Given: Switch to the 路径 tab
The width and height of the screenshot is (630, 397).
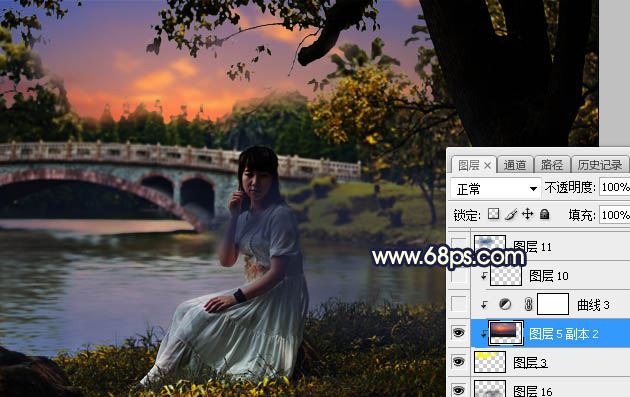Looking at the screenshot, I should (552, 165).
